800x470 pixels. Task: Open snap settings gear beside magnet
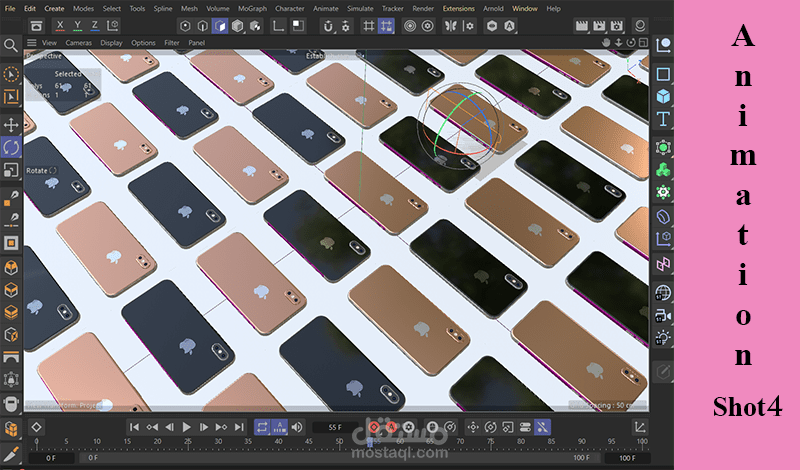click(346, 26)
